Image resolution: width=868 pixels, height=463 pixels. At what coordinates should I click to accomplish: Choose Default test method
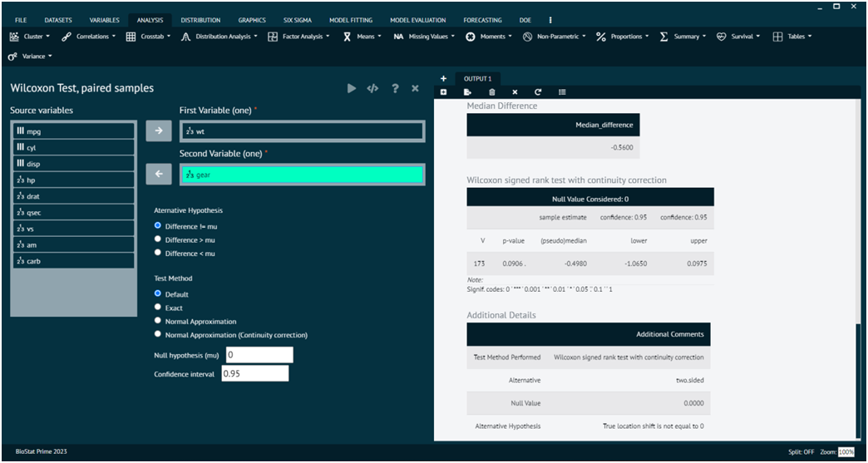158,293
